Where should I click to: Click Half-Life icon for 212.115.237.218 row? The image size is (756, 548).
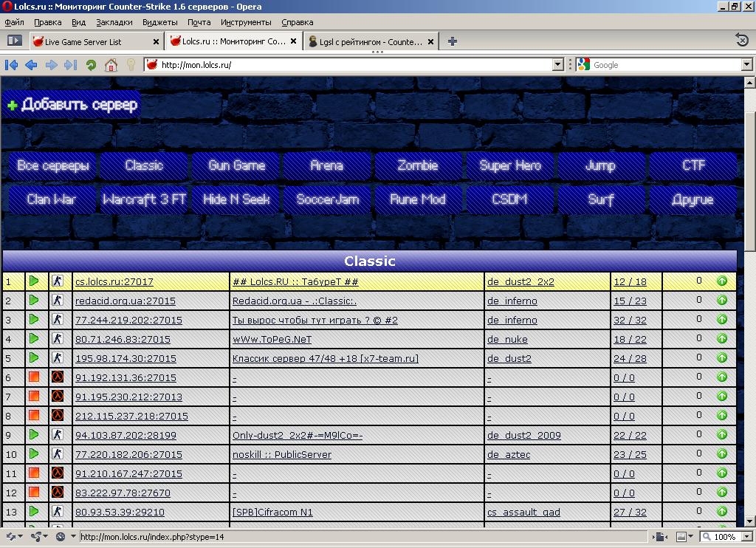[58, 415]
